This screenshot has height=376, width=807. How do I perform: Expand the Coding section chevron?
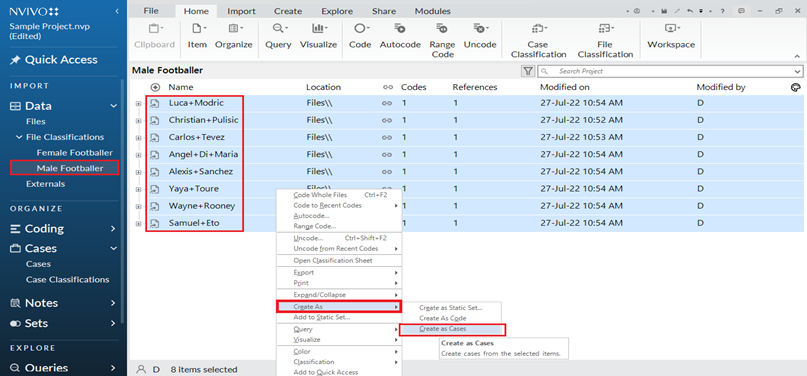click(x=113, y=229)
